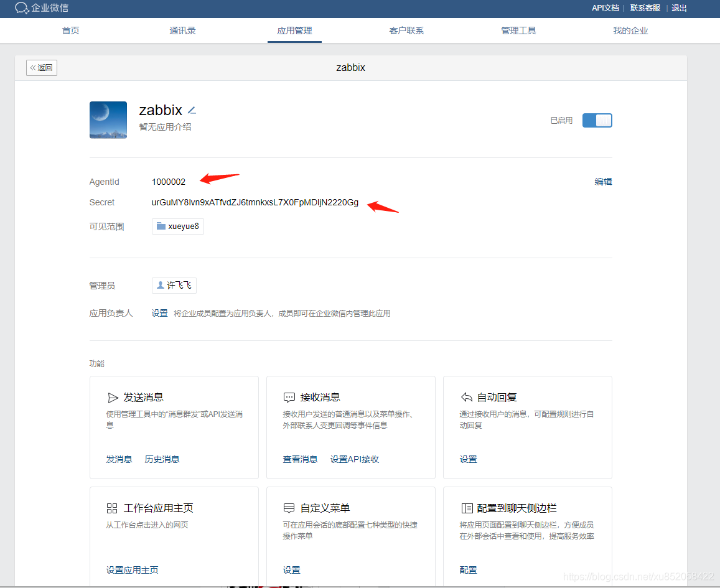Open the 首页 tab
Screen dimensions: 720x588
click(x=71, y=30)
